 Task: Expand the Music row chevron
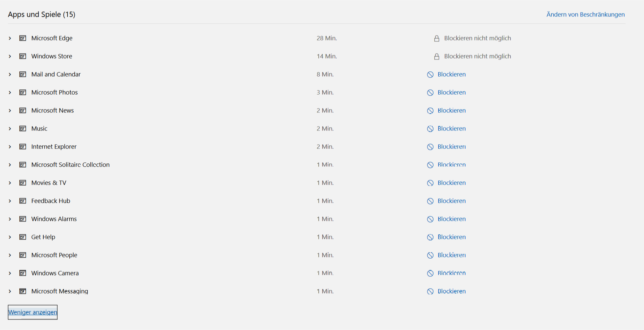pyautogui.click(x=10, y=129)
